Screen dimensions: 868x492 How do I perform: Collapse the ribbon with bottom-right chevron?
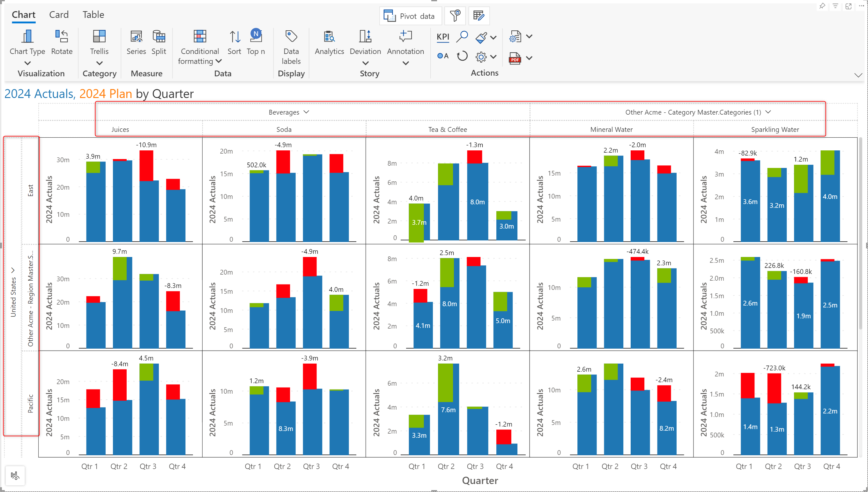858,75
